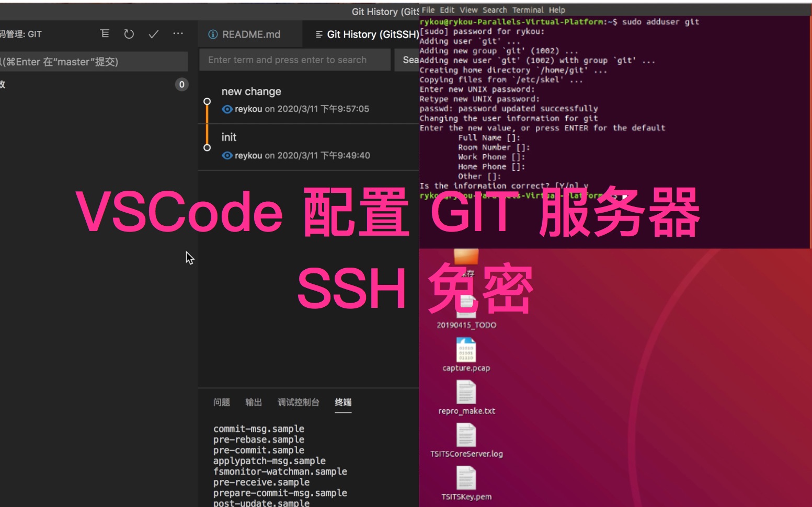This screenshot has height=507, width=812.
Task: Commit changes with the checkmark icon
Action: (x=153, y=34)
